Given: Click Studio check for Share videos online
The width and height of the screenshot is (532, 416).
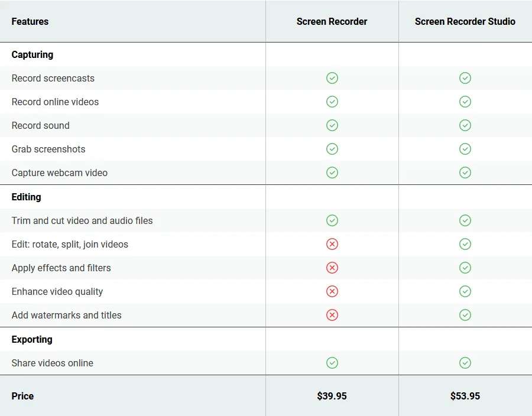Looking at the screenshot, I should 465,363.
